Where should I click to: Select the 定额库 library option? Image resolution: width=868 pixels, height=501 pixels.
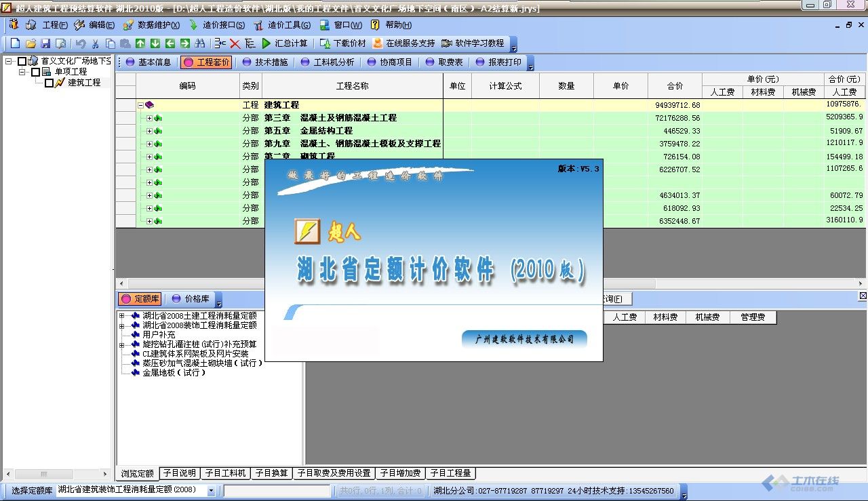click(x=140, y=299)
